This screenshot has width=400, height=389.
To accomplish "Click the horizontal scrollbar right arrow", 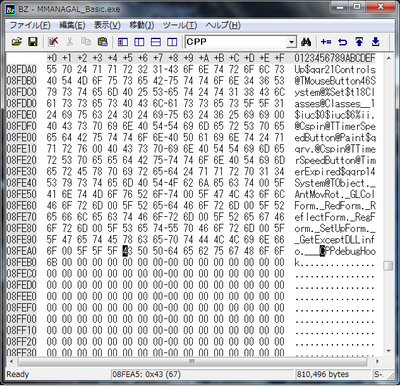I will (377, 361).
